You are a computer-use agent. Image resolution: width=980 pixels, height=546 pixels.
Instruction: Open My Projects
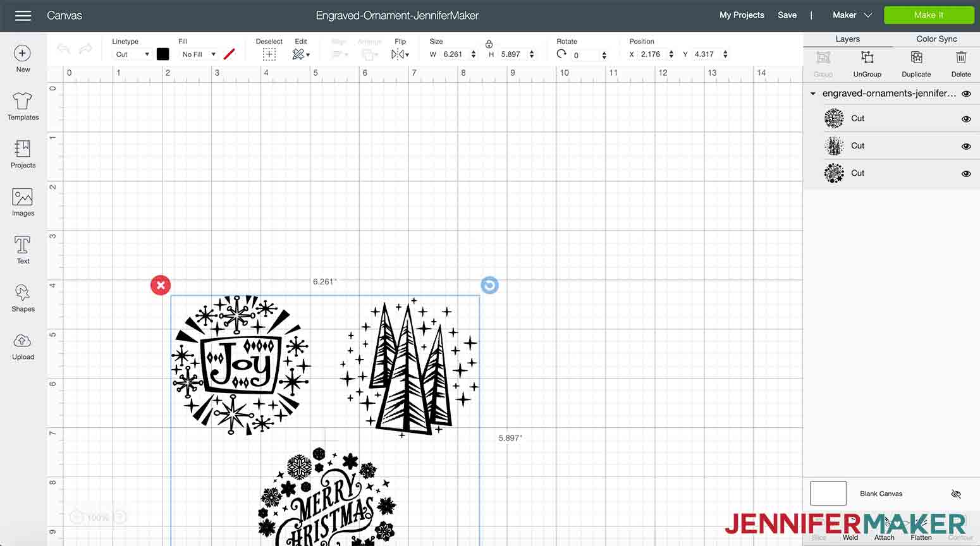[742, 15]
